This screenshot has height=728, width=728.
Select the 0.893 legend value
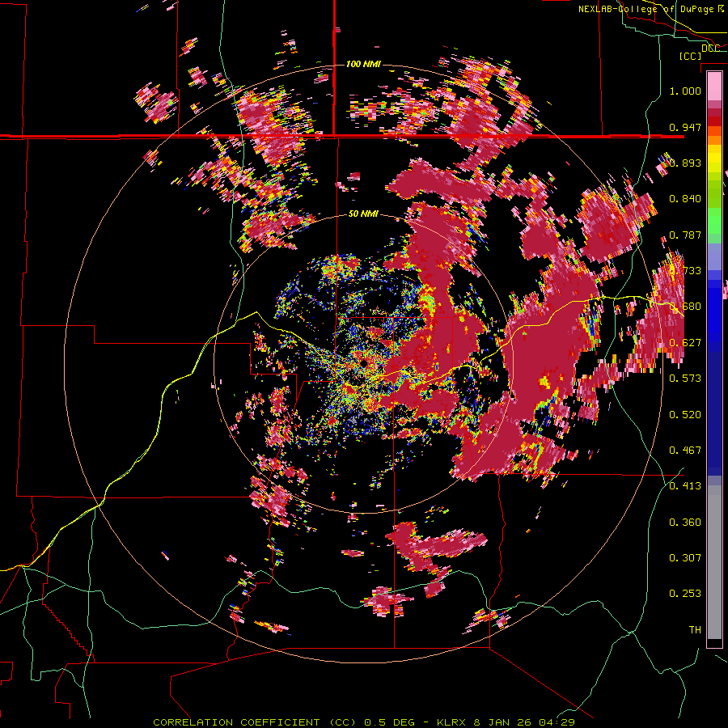[x=685, y=163]
